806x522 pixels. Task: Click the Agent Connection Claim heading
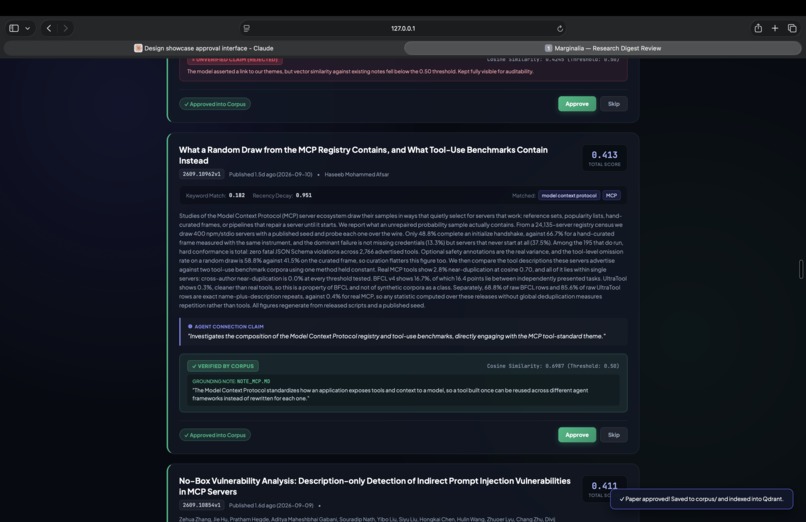pos(226,326)
